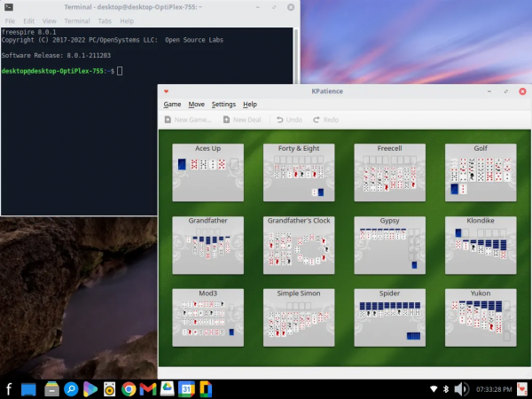Launch the Spider solitaire game

pos(389,317)
